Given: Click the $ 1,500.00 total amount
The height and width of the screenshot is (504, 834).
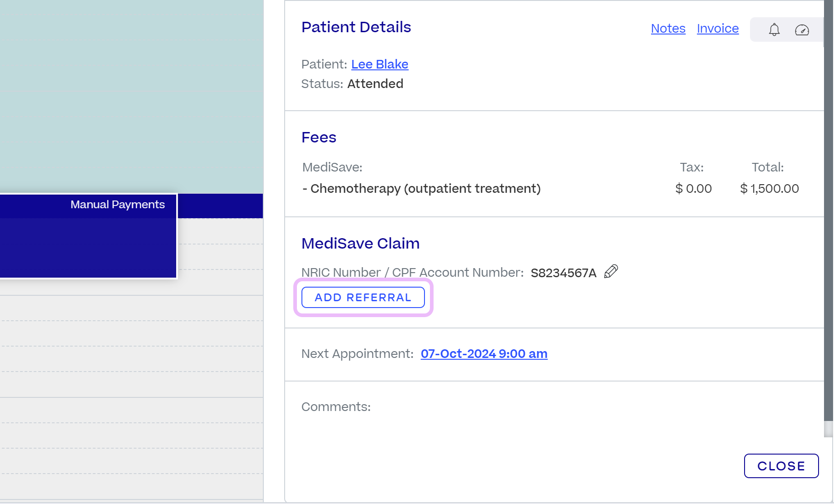Looking at the screenshot, I should (769, 189).
